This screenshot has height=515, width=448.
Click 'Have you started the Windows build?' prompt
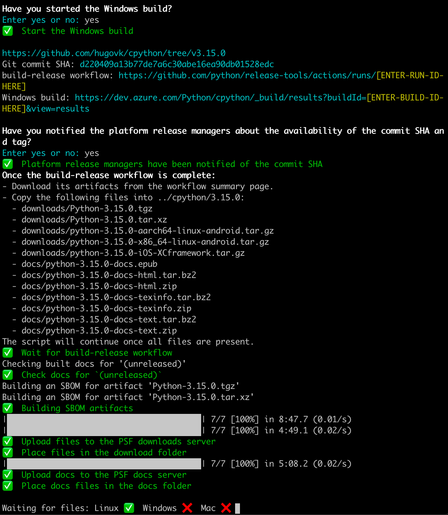click(x=87, y=9)
